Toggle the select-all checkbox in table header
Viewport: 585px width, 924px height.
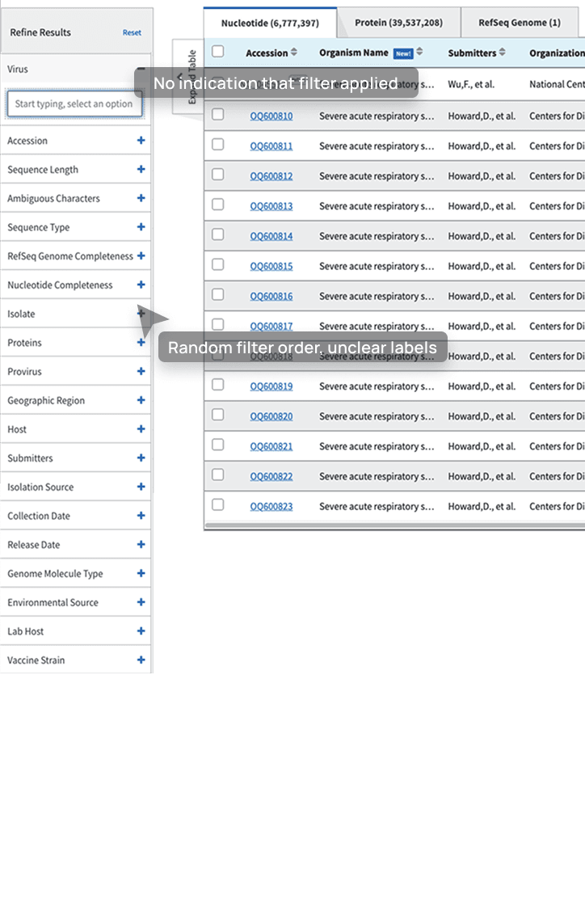coord(218,51)
